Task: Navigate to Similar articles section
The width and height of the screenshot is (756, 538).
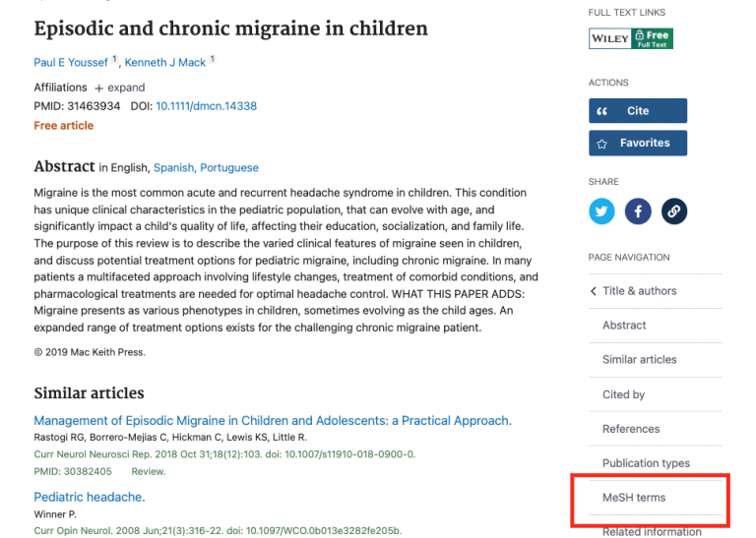Action: click(x=639, y=360)
